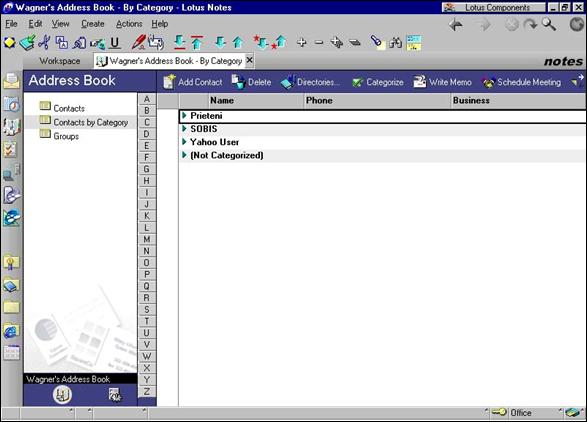Open the Edit menu
This screenshot has width=587, height=422.
point(35,24)
